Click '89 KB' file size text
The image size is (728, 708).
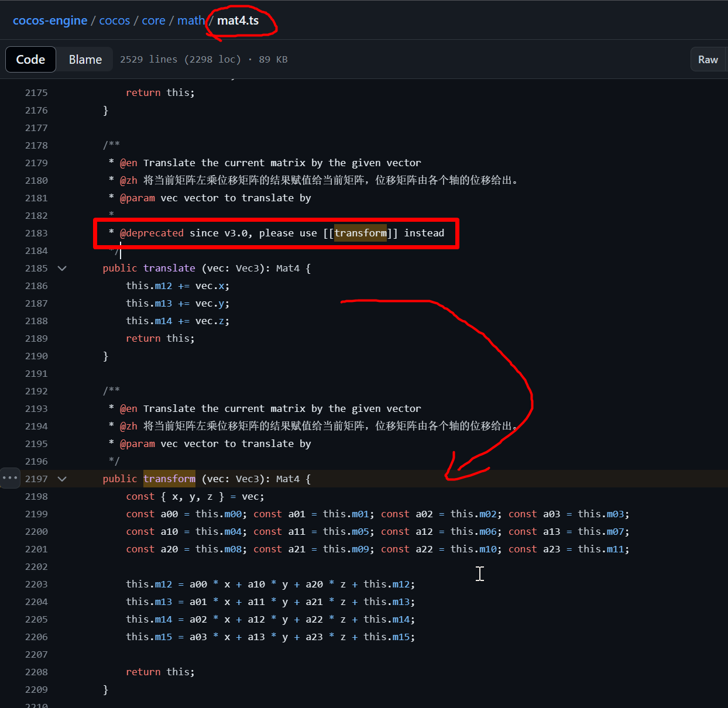click(x=273, y=59)
